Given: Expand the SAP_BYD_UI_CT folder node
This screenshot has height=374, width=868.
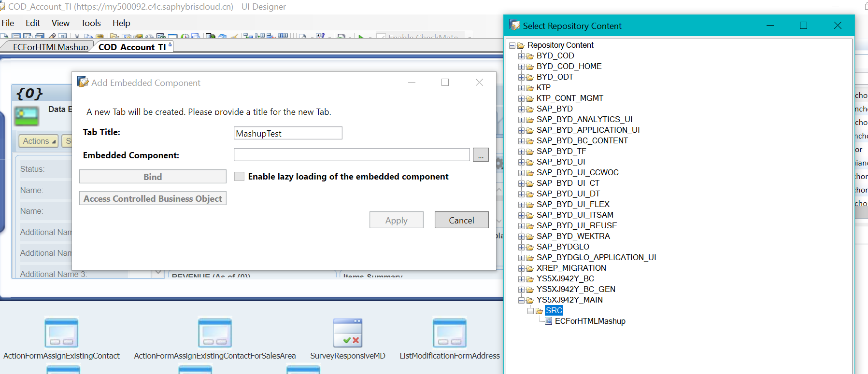Looking at the screenshot, I should 521,183.
